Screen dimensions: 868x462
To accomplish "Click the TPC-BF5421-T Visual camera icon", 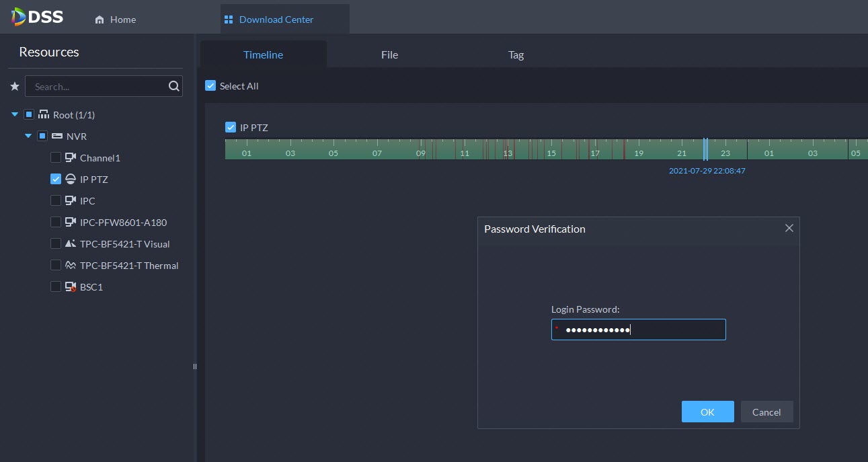I will pos(71,244).
